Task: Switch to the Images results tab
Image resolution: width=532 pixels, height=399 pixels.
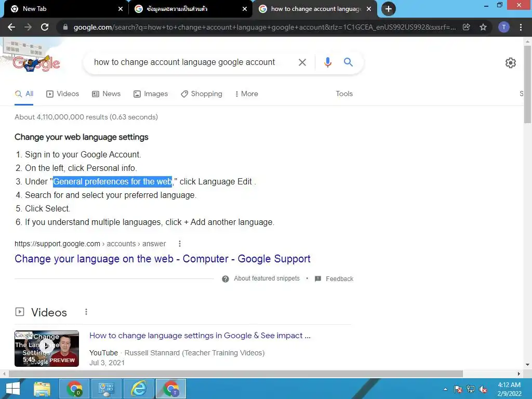Action: pyautogui.click(x=151, y=94)
